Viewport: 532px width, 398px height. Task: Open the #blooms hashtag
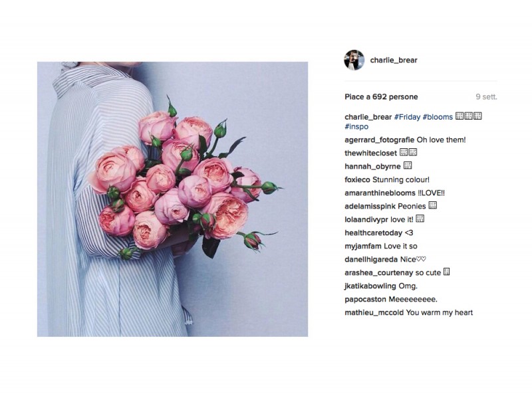(438, 117)
